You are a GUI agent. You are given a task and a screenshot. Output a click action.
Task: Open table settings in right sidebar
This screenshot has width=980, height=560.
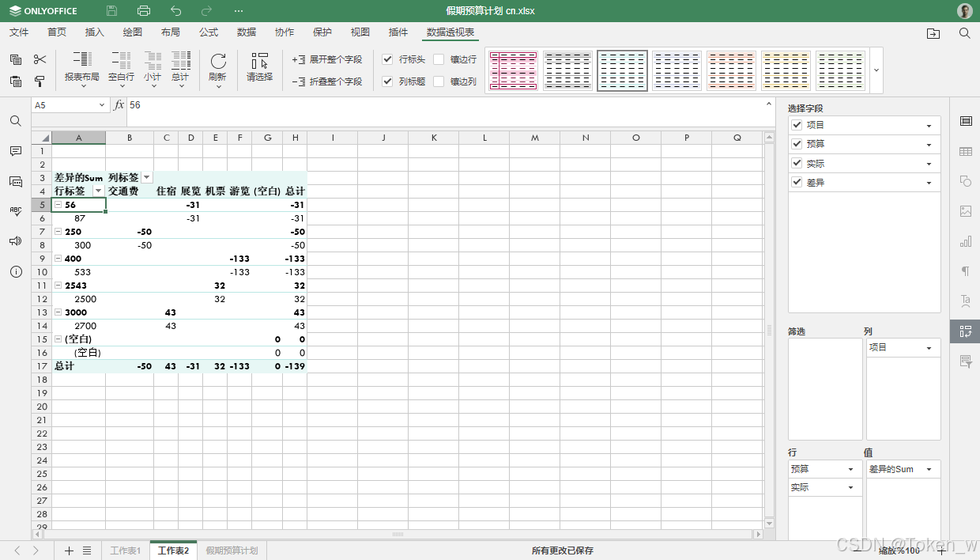(965, 151)
